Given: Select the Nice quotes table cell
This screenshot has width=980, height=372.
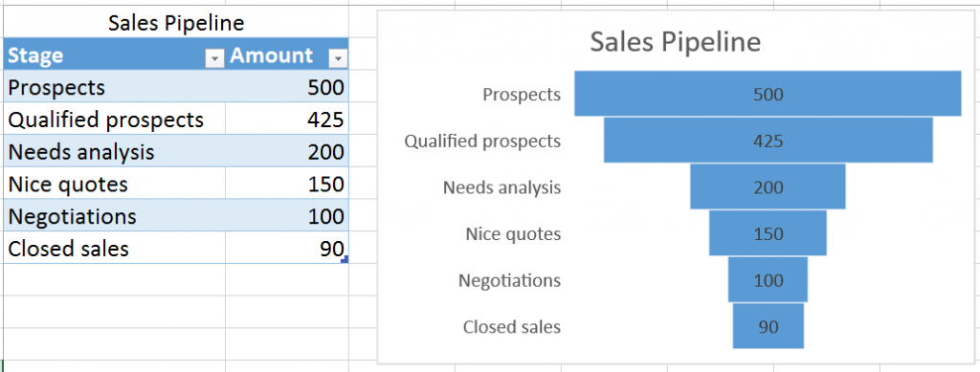Looking at the screenshot, I should tap(115, 185).
